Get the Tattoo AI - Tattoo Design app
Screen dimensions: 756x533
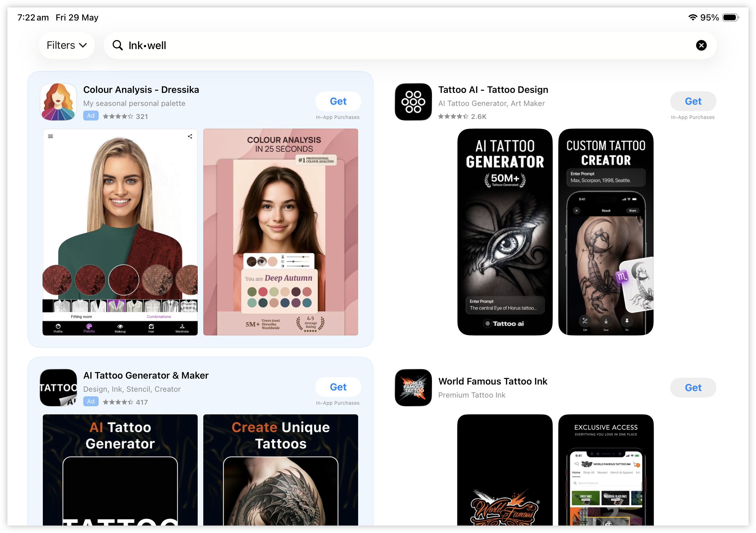tap(693, 101)
